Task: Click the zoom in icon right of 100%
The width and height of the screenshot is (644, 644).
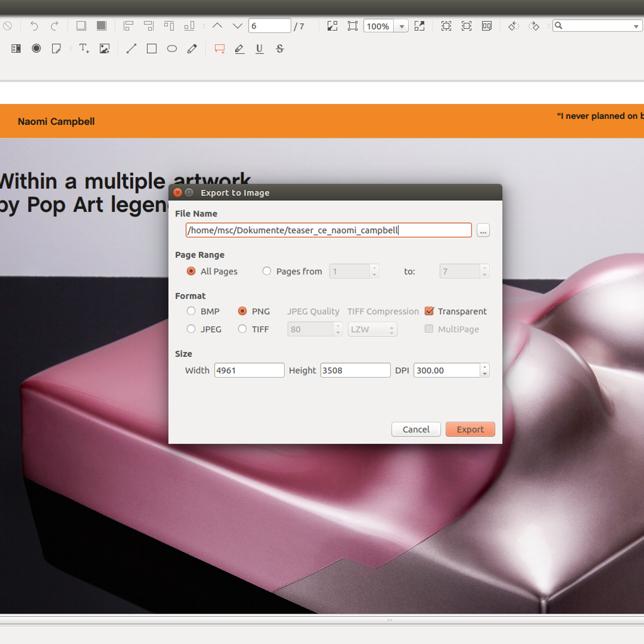Action: 419,26
